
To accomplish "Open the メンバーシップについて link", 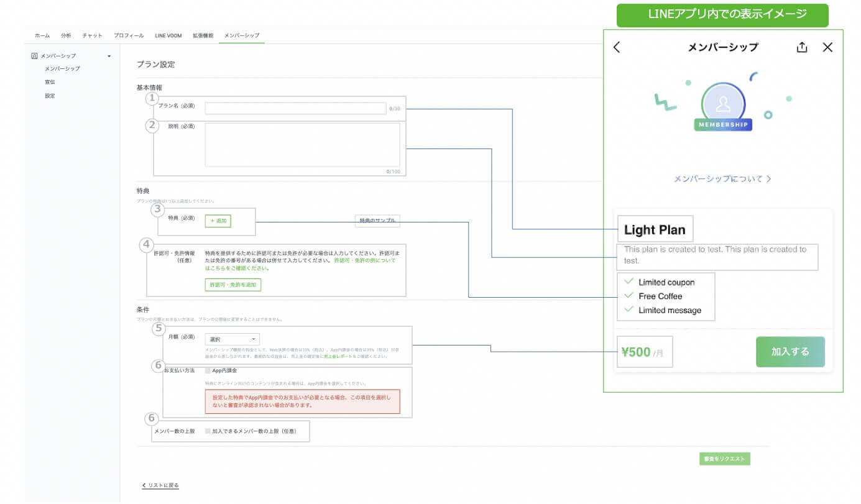I will (x=722, y=179).
